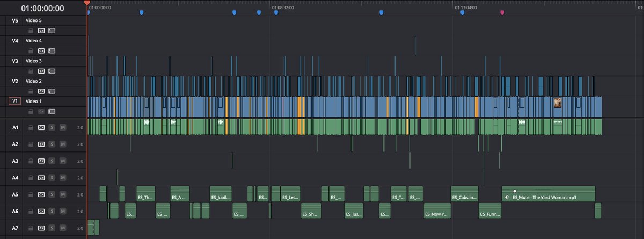Select blue marker just after 01:08:32:00 label
644x239 pixels.
coord(276,12)
